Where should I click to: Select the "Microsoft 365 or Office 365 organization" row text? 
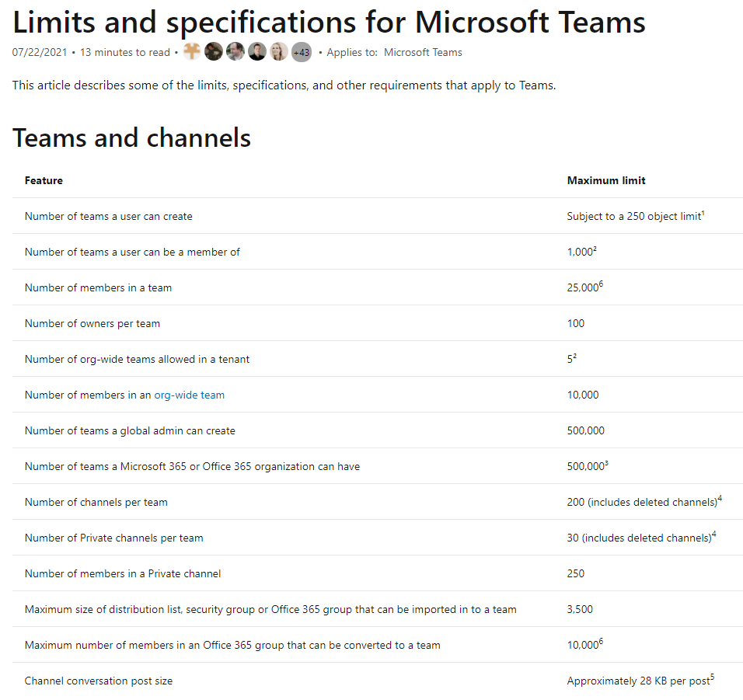tap(193, 466)
